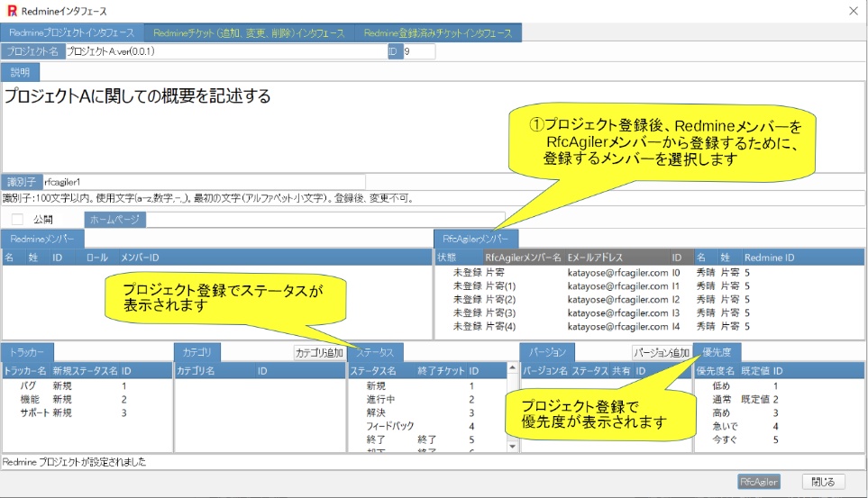Click the project ID field showing 9
Image resolution: width=868 pixels, height=498 pixels.
click(418, 51)
